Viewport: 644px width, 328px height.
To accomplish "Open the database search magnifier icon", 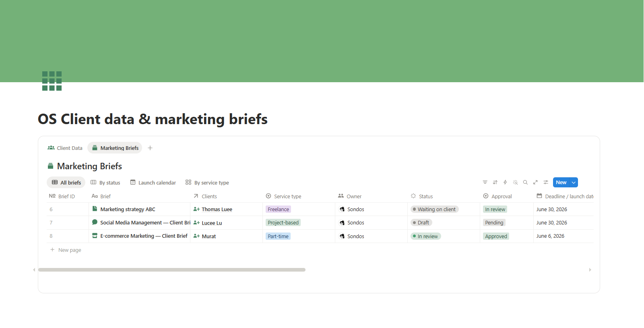I will 525,183.
